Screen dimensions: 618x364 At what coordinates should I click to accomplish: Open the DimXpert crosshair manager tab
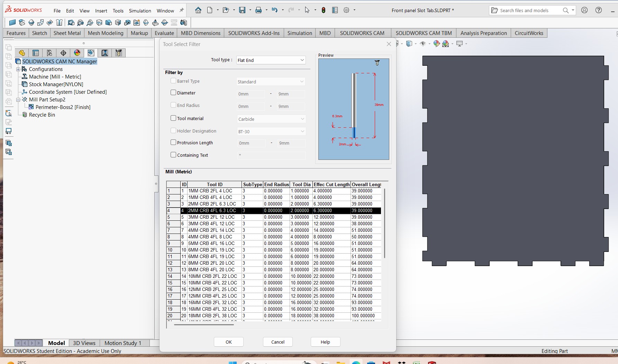(63, 53)
